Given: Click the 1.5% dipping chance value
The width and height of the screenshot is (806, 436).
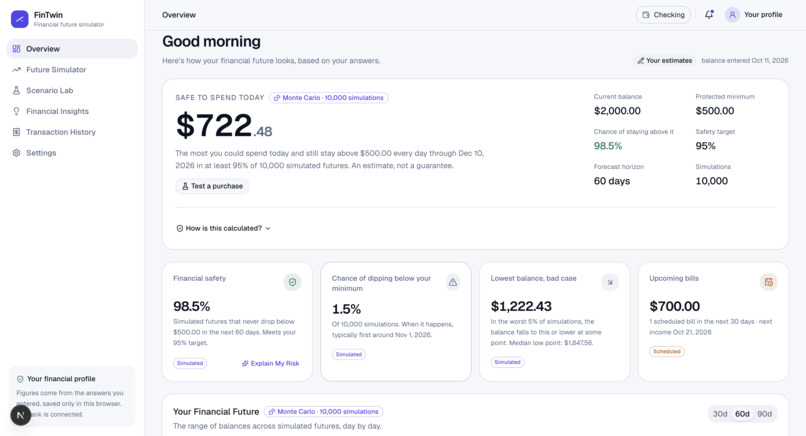Looking at the screenshot, I should pyautogui.click(x=346, y=309).
